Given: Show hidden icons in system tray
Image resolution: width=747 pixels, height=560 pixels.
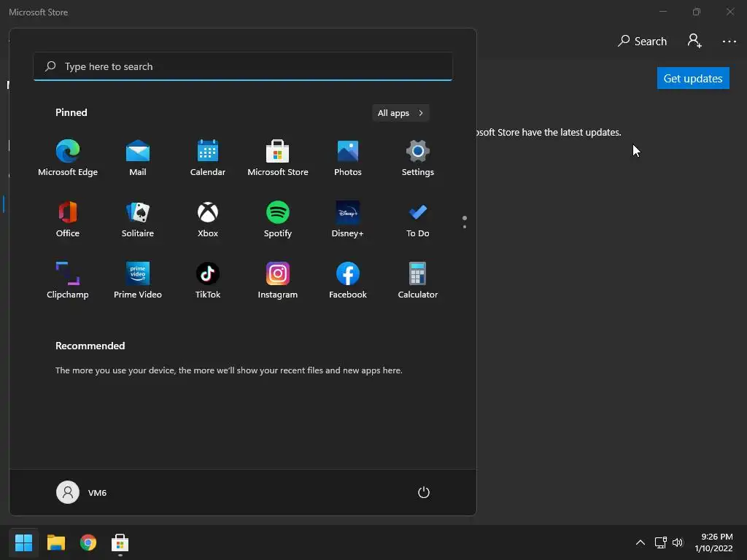Looking at the screenshot, I should (640, 542).
